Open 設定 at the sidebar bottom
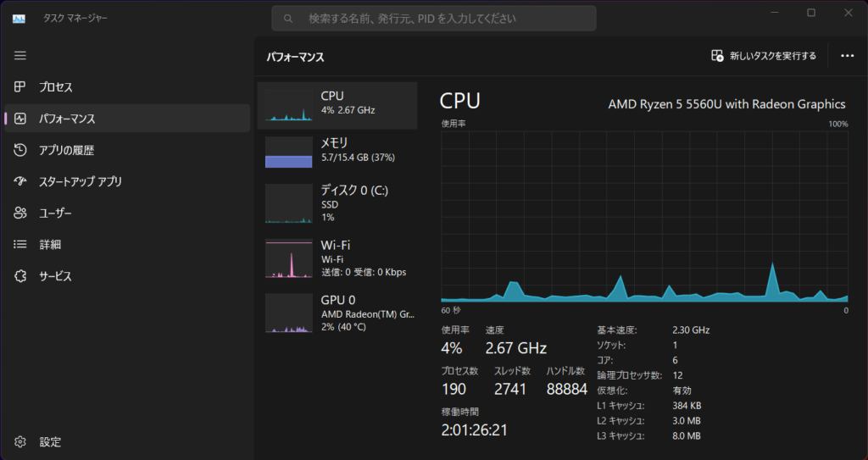The image size is (868, 460). 50,441
